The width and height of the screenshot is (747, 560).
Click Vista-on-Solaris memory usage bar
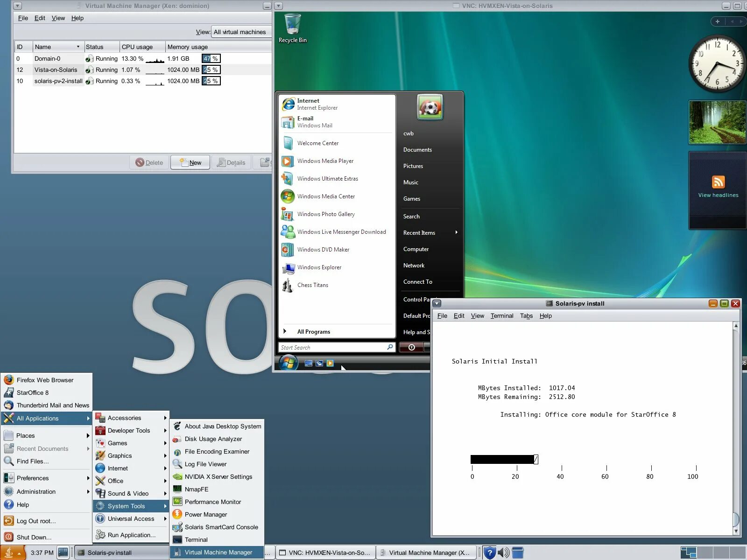(x=211, y=70)
